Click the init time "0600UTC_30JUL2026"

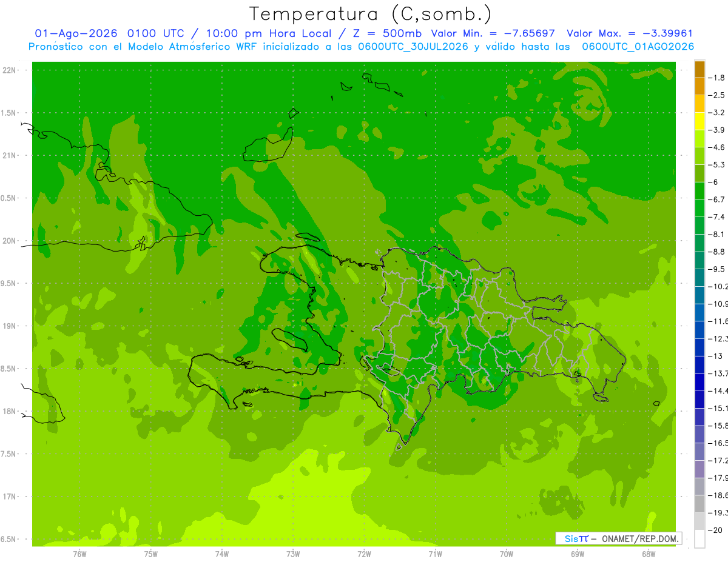(413, 47)
